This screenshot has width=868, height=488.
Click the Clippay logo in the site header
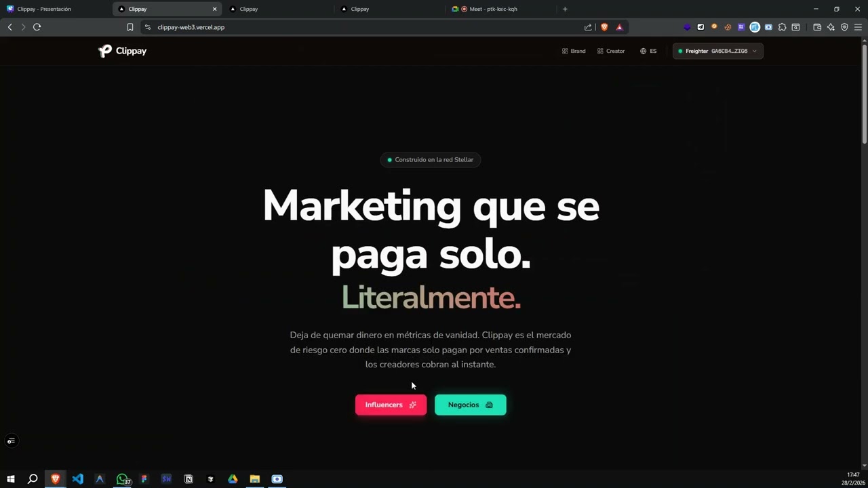pos(122,51)
